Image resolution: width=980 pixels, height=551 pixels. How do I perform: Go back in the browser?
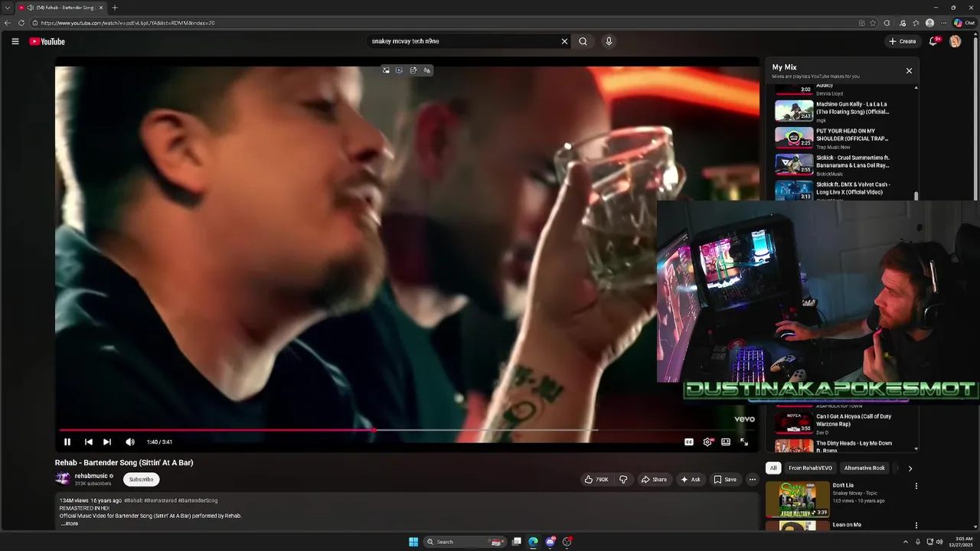[8, 23]
